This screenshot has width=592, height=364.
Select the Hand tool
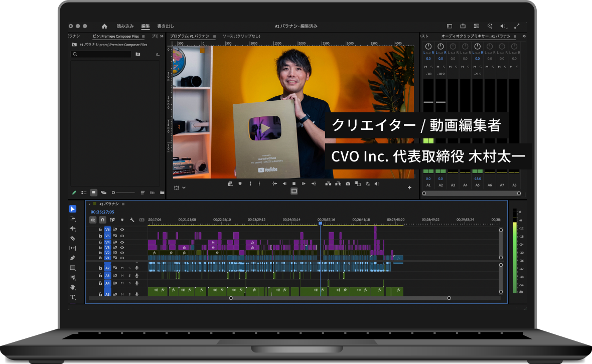[72, 287]
